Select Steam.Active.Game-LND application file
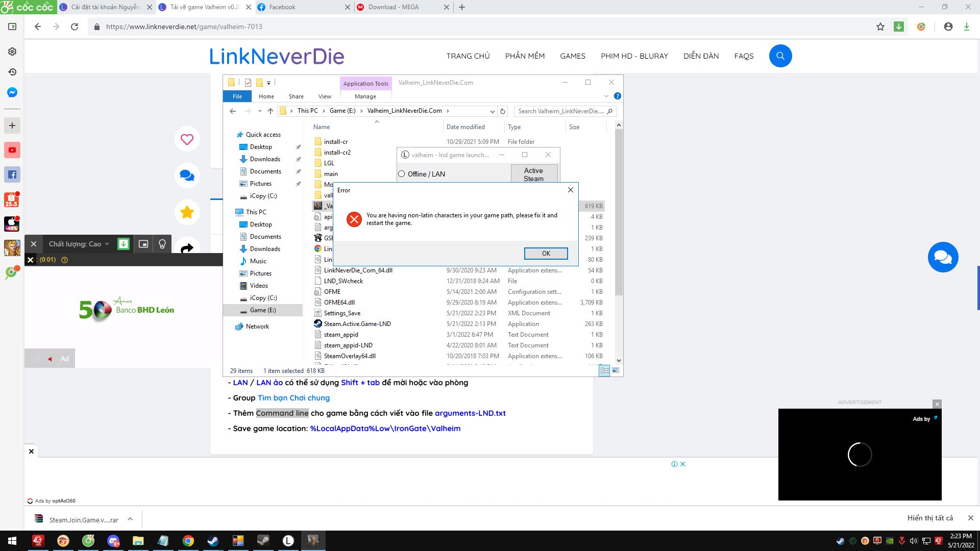980x551 pixels. point(357,323)
